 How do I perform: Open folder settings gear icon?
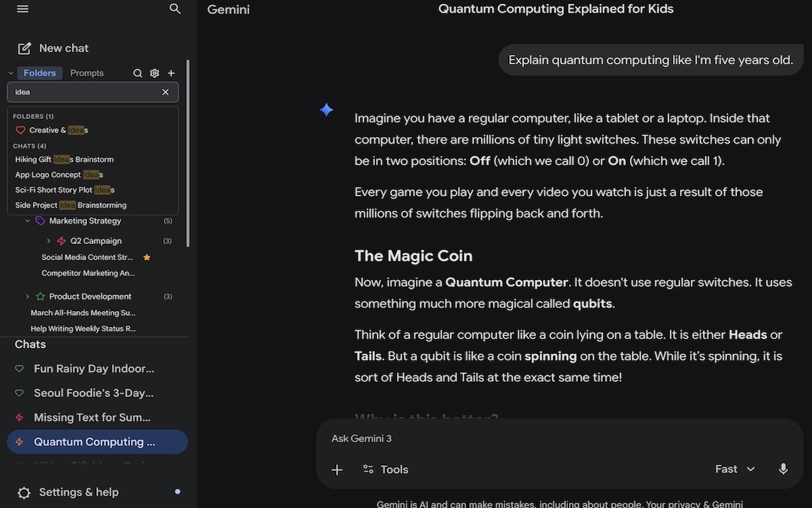coord(154,73)
